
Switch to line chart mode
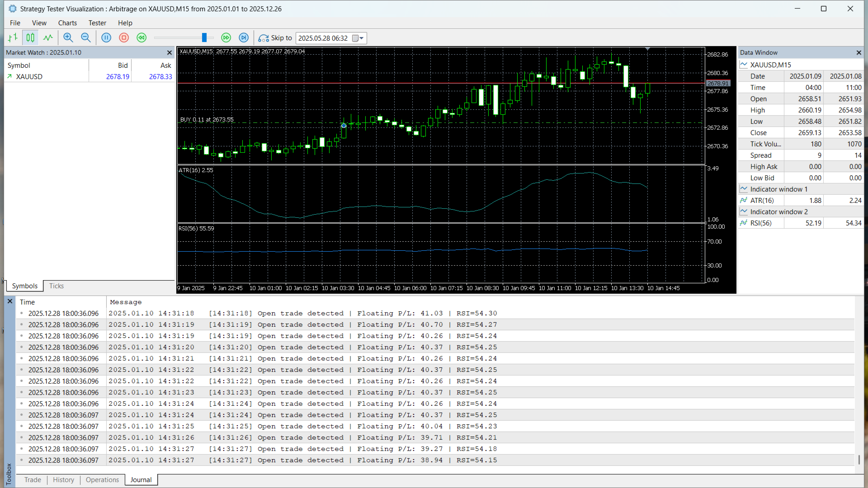[x=48, y=38]
